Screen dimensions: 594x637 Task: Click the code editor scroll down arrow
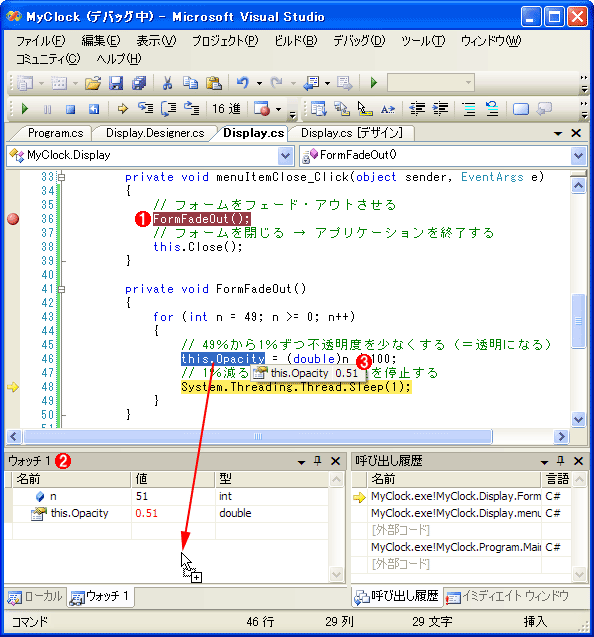tap(578, 419)
